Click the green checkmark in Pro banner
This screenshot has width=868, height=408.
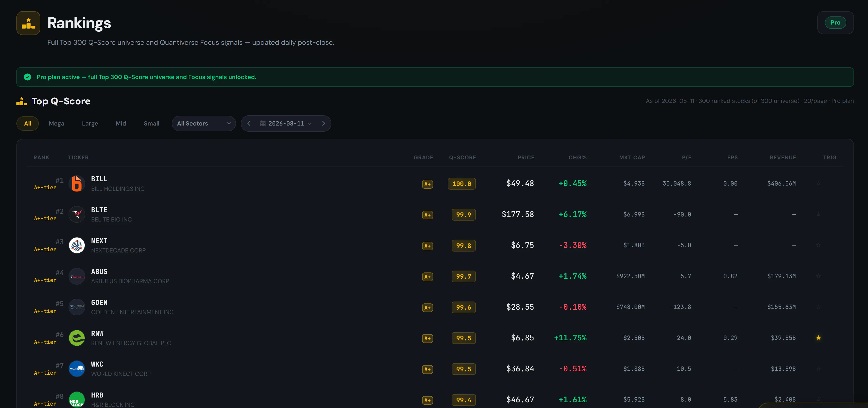coord(28,77)
